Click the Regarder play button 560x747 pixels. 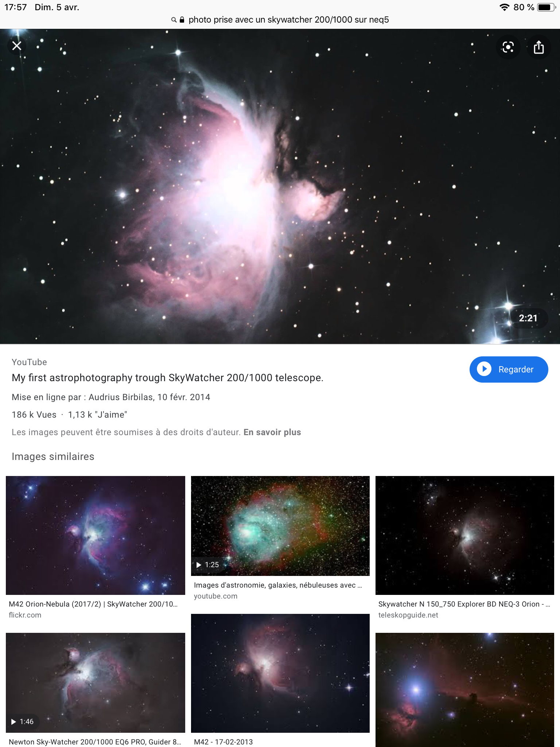[x=509, y=369]
